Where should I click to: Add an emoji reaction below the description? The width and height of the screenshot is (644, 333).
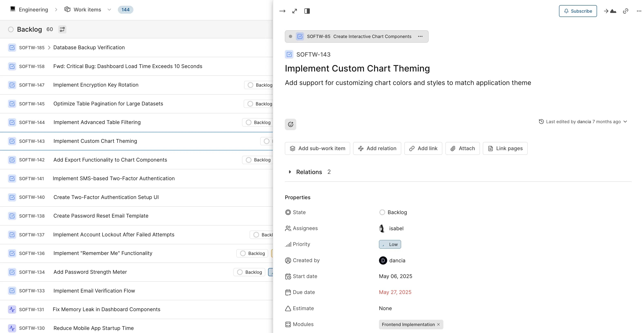click(x=290, y=124)
